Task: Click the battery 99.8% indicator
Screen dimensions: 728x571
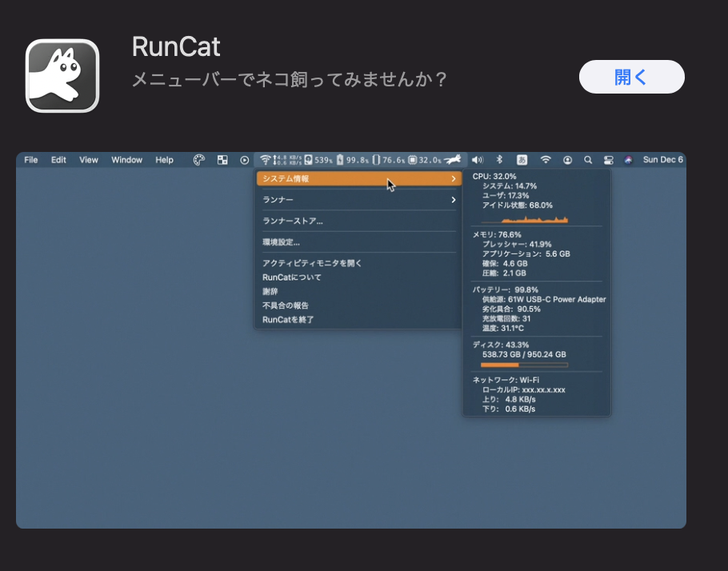Action: point(353,160)
